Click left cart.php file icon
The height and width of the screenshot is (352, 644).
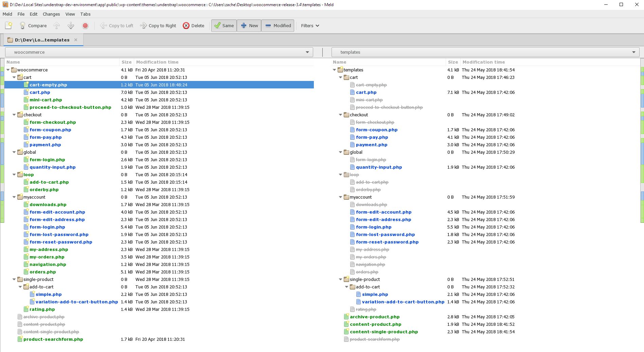coord(26,92)
